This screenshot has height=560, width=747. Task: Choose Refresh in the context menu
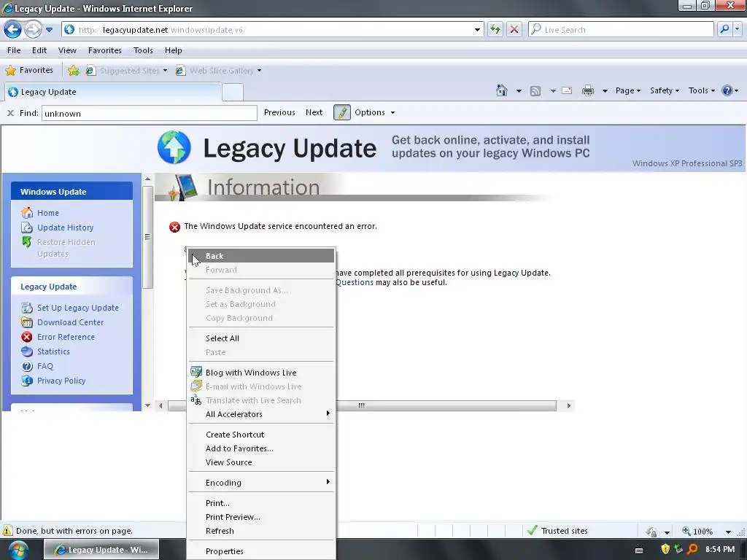[261, 531]
